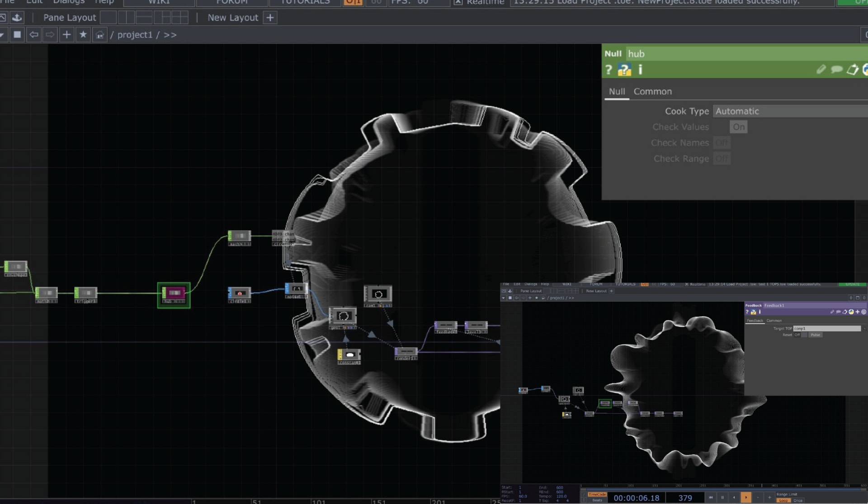Screen dimensions: 868x504
Task: Switch timeline display to Beats
Action: point(597,500)
